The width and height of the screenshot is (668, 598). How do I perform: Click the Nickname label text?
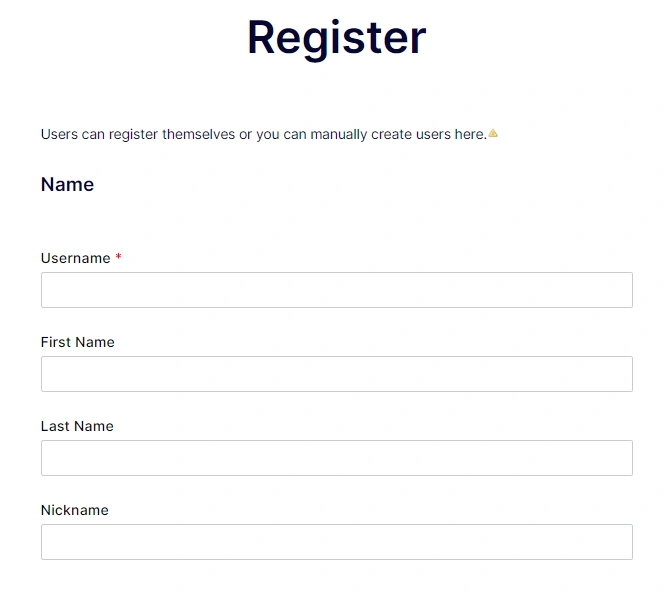click(74, 510)
